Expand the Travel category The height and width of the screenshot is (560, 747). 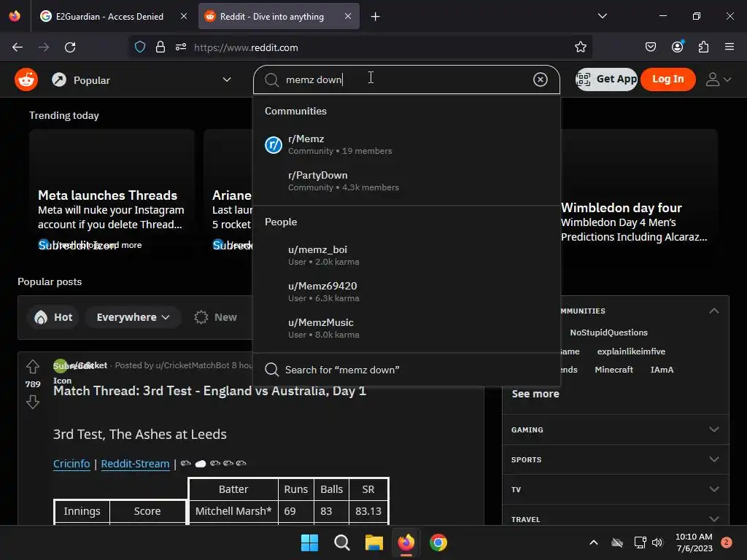(x=616, y=518)
